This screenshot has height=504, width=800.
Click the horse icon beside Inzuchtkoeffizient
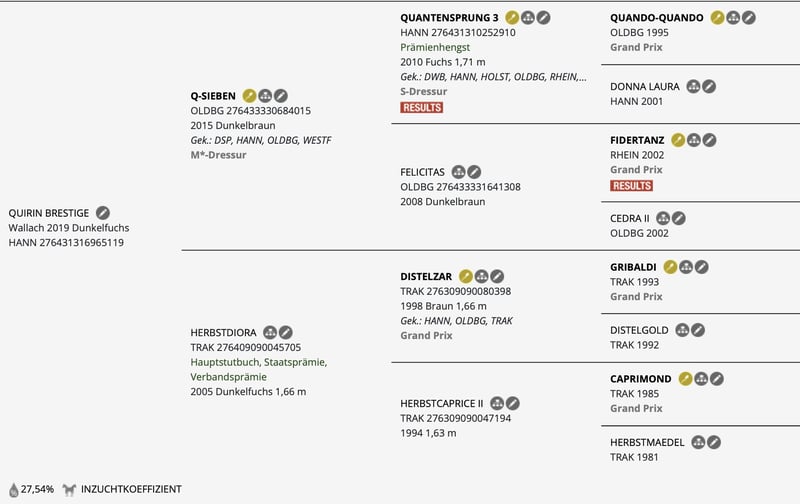[x=69, y=490]
